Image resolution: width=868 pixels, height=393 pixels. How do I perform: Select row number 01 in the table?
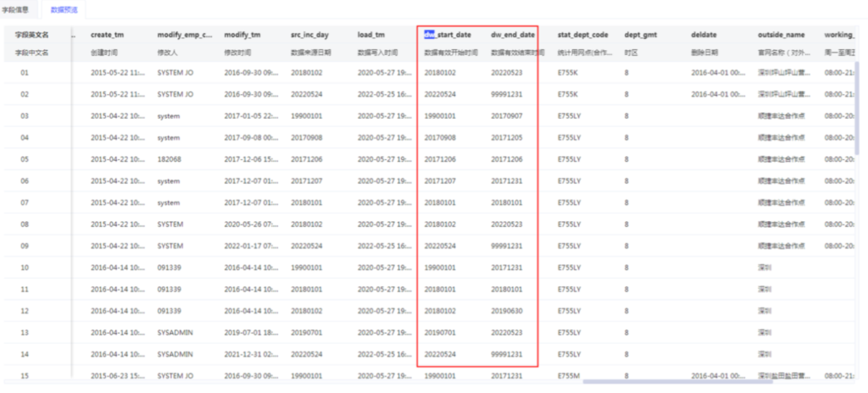point(25,73)
